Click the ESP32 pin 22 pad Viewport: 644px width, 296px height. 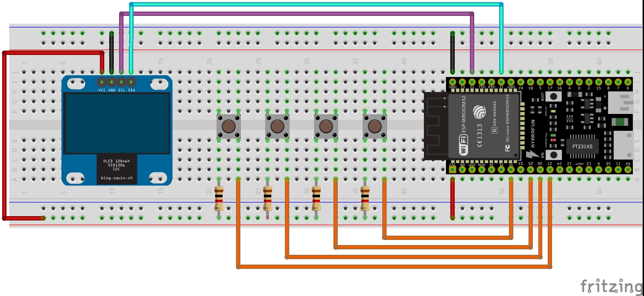coord(472,82)
